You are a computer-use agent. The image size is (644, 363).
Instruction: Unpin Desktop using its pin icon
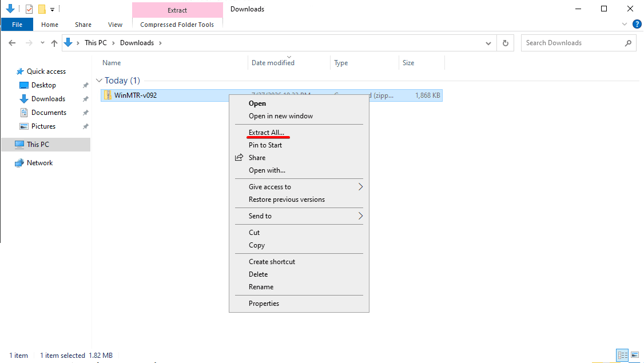pyautogui.click(x=85, y=85)
